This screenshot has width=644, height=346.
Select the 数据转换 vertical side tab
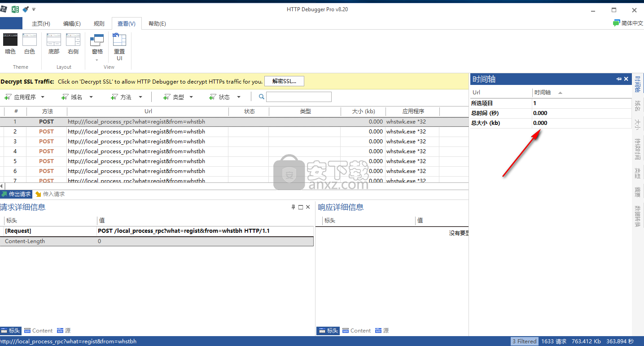[638, 216]
